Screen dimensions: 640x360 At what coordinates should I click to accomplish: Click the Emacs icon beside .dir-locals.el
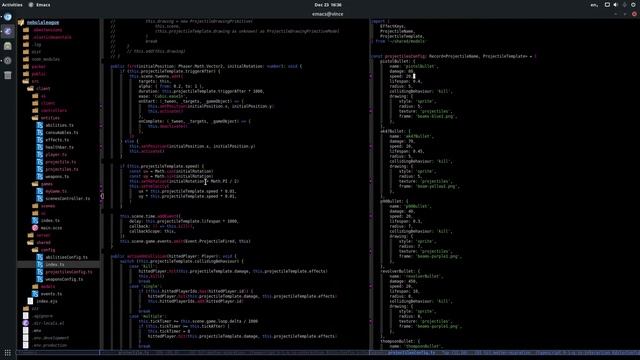pos(26,323)
